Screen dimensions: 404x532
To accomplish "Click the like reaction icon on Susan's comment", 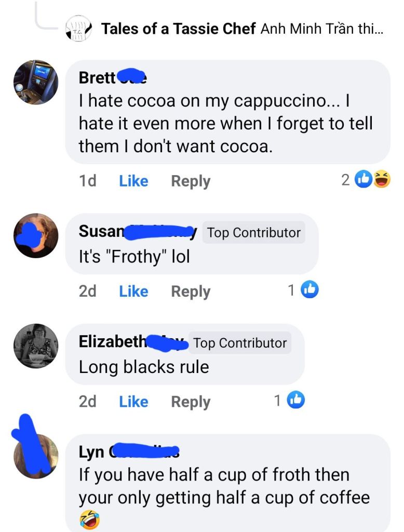I will 309,289.
